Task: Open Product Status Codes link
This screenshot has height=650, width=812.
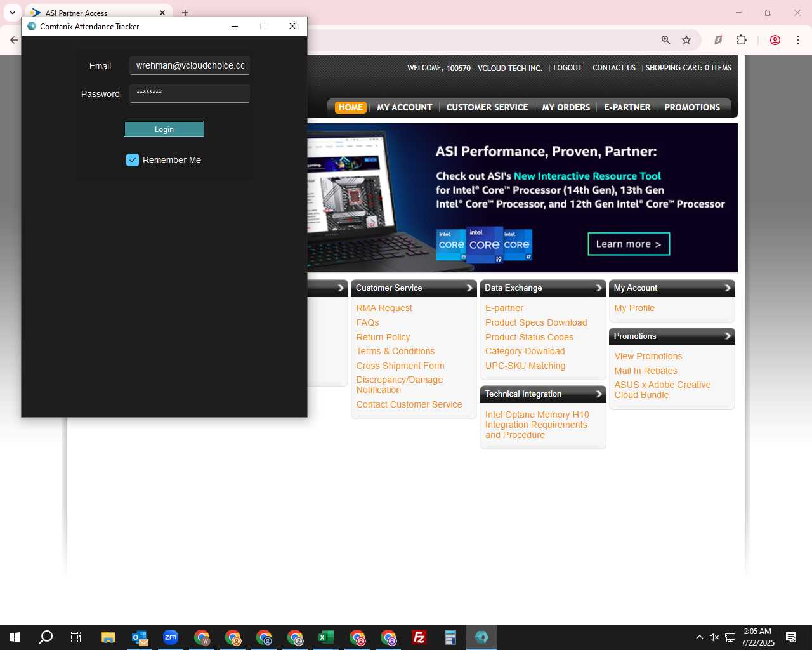Action: pyautogui.click(x=529, y=337)
